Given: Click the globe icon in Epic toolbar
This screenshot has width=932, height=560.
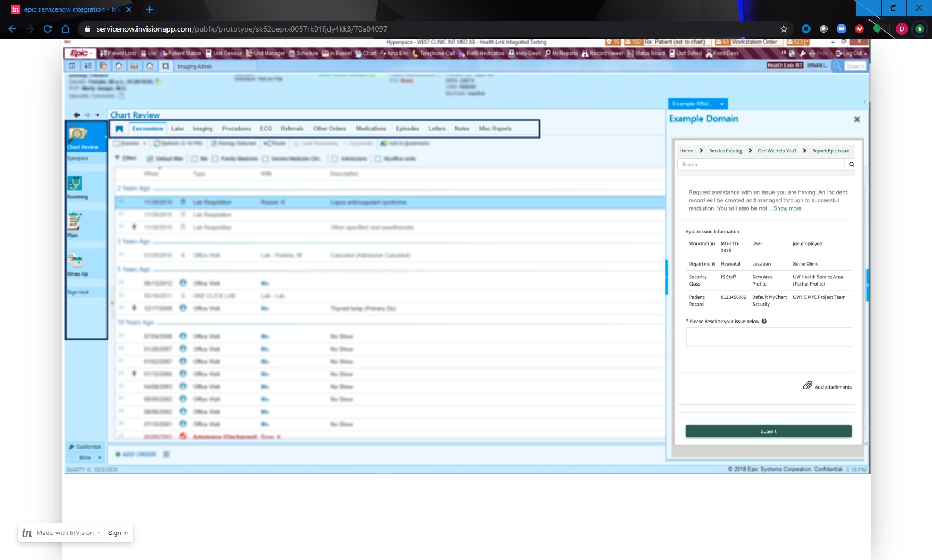Looking at the screenshot, I should (x=792, y=53).
